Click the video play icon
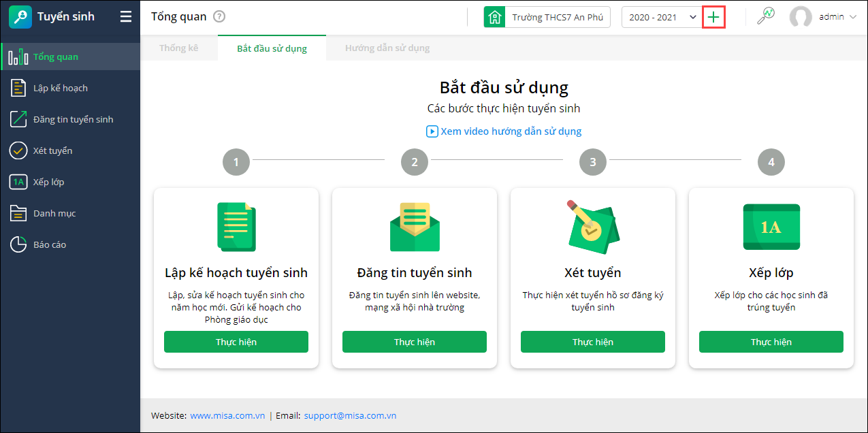Viewport: 868px width, 433px height. tap(432, 131)
